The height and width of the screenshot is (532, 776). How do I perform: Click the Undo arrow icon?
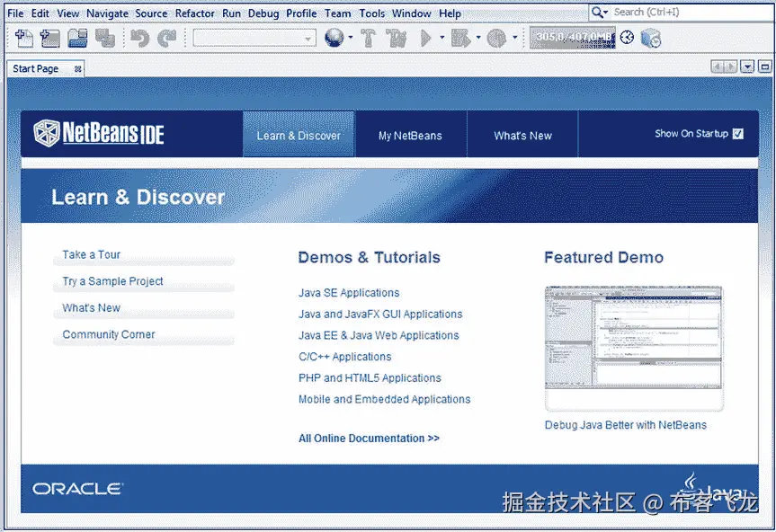(139, 38)
